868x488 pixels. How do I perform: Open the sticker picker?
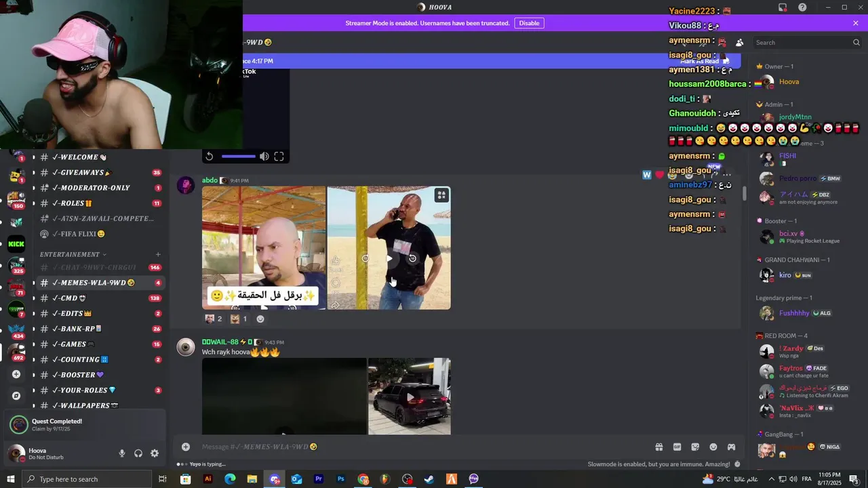[695, 447]
